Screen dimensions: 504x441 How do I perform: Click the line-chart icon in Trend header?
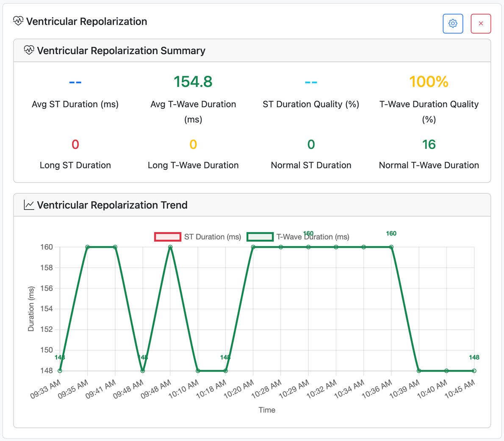pyautogui.click(x=29, y=205)
